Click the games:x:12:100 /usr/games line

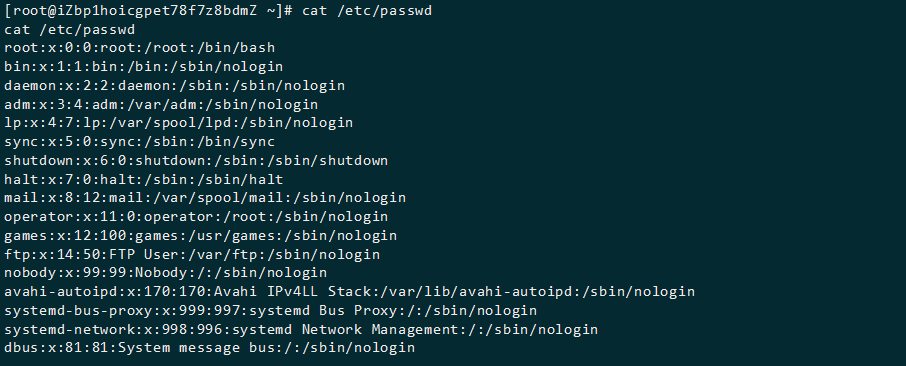point(200,235)
